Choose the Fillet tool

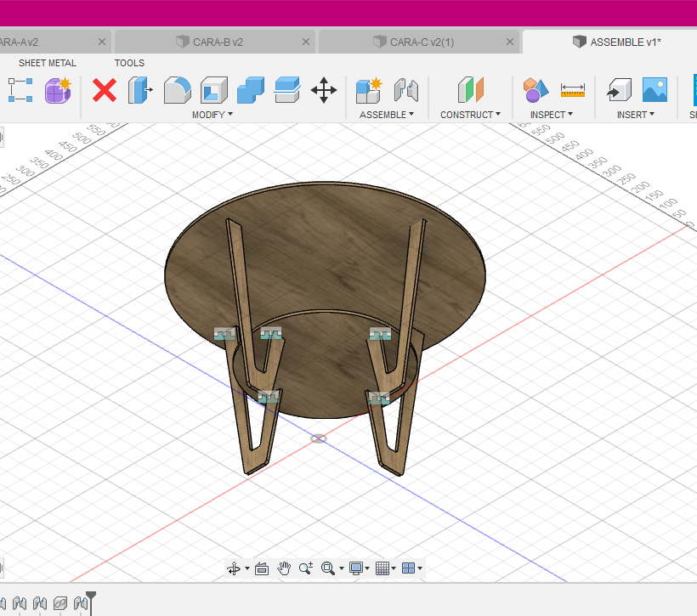pyautogui.click(x=178, y=90)
